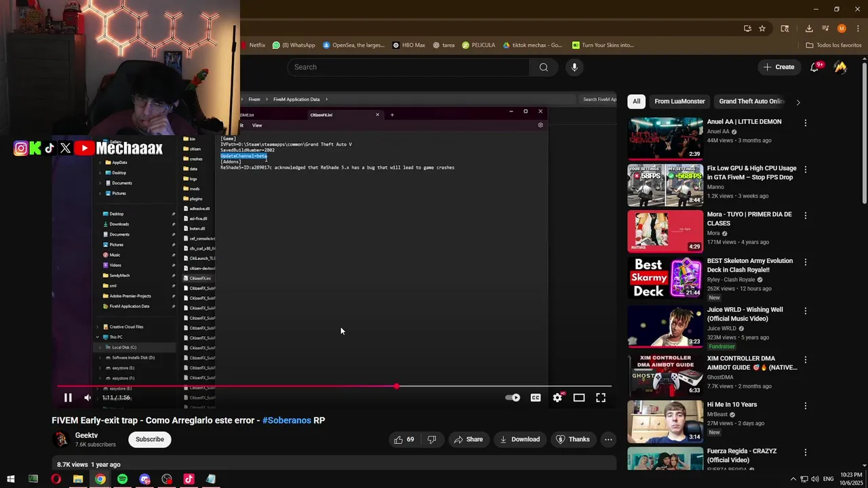Viewport: 868px width, 488px height.
Task: Open Opera from the taskbar
Action: tap(56, 479)
